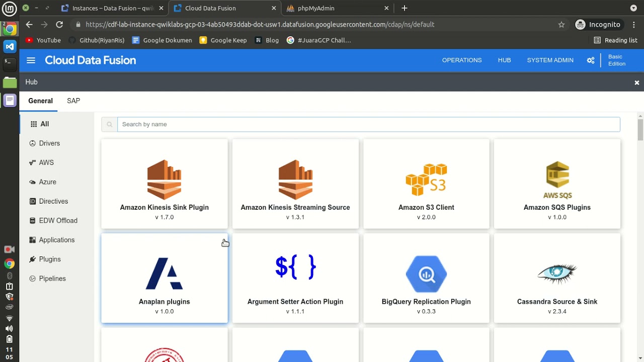The height and width of the screenshot is (362, 644).
Task: Click the Wi-Fi tray icon
Action: pyautogui.click(x=9, y=319)
